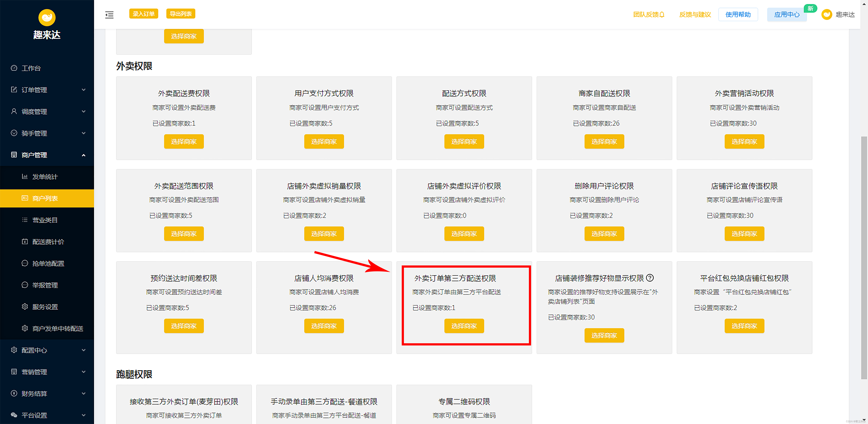The width and height of the screenshot is (868, 424).
Task: Click the help question-mark icon beside 店铺装修推荐好物显示权限
Action: 650,278
